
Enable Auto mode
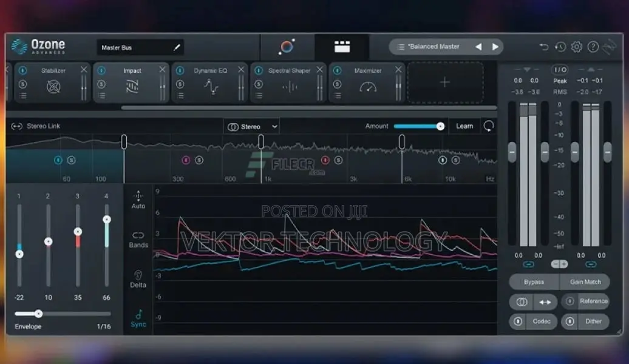pos(138,200)
